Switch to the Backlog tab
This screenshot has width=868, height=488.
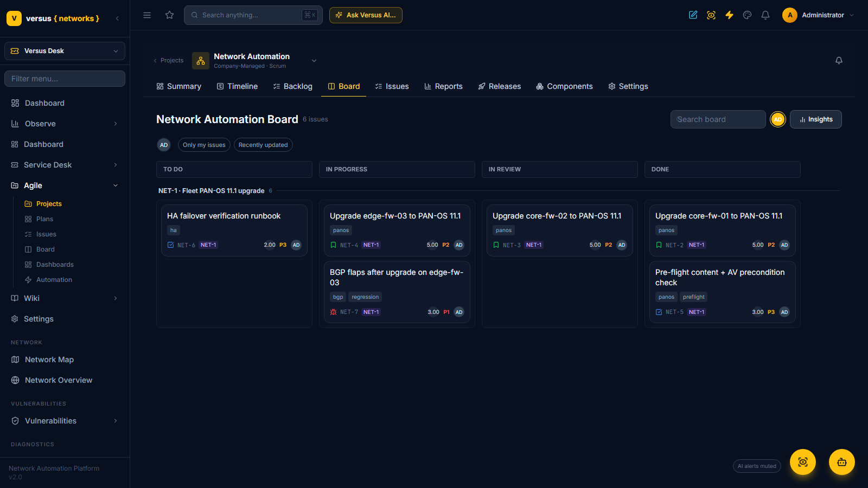click(293, 86)
